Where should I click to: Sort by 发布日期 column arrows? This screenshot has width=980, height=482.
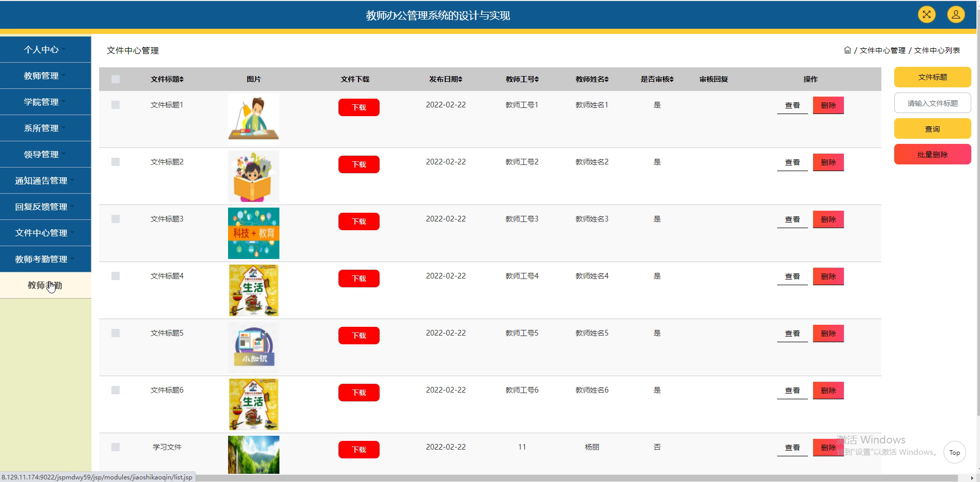[460, 79]
